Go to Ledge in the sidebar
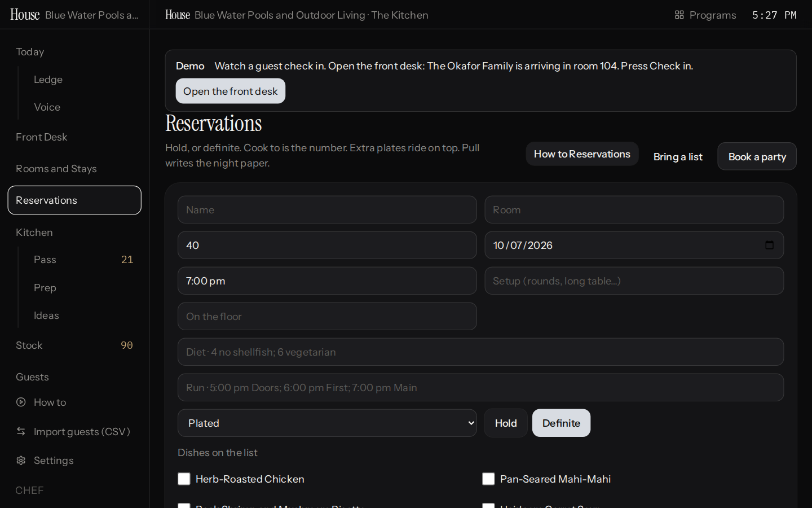The width and height of the screenshot is (812, 508). 48,80
